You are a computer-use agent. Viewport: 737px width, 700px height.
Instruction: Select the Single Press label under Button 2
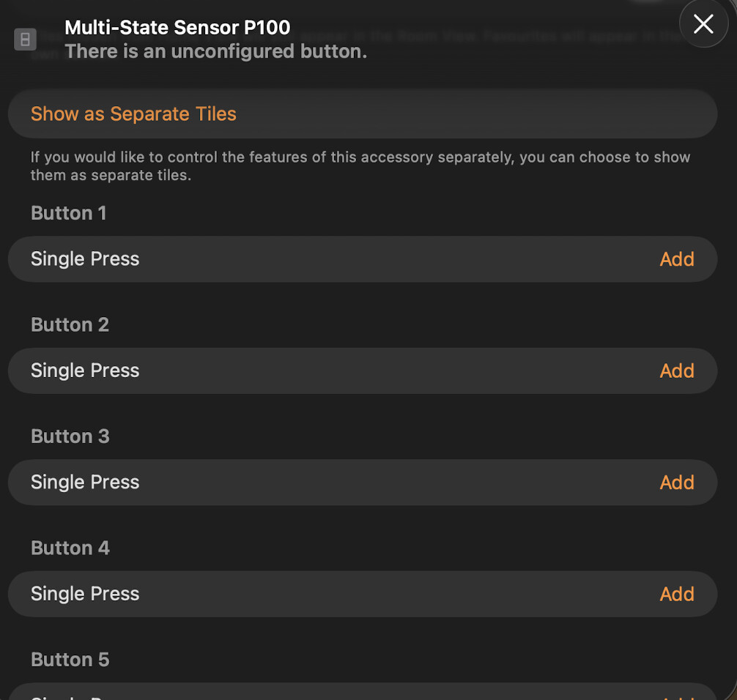85,371
